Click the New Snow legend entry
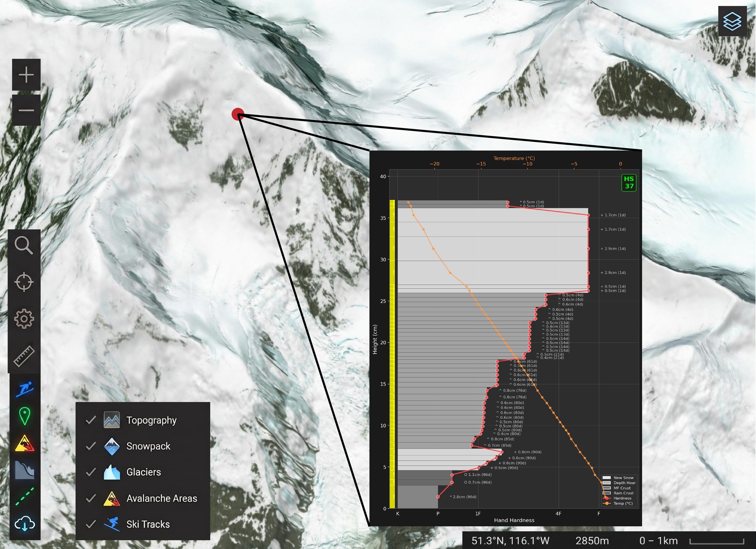The width and height of the screenshot is (756, 549). 618,478
